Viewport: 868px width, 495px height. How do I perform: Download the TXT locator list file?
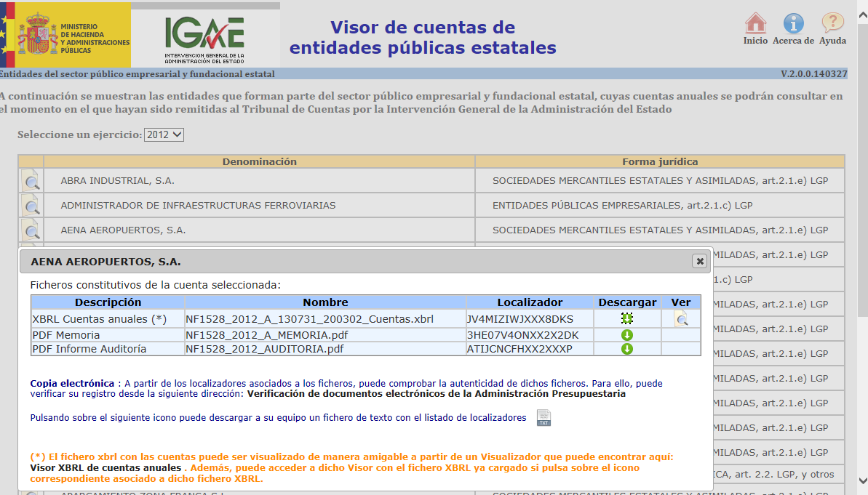pyautogui.click(x=544, y=418)
